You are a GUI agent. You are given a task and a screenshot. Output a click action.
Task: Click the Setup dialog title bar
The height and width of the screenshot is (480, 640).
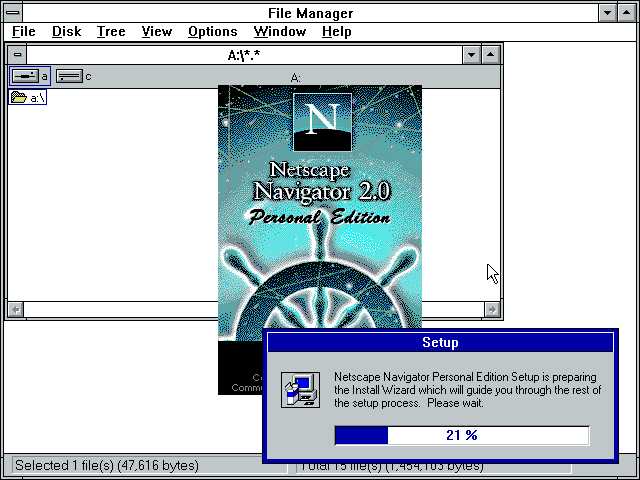(x=440, y=342)
